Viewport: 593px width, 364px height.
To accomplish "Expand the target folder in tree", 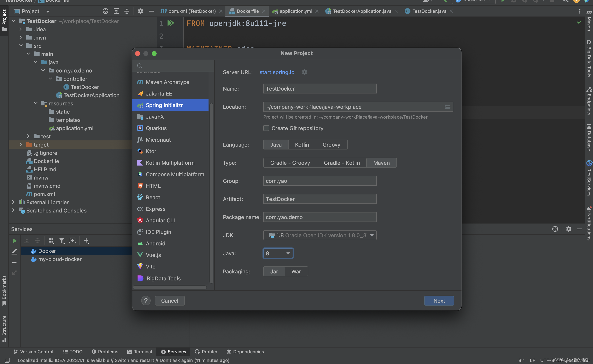I will click(x=21, y=145).
